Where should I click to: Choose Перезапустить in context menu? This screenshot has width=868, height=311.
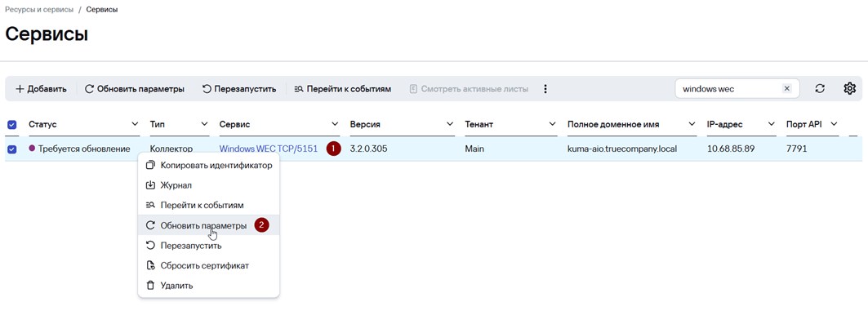(x=208, y=245)
